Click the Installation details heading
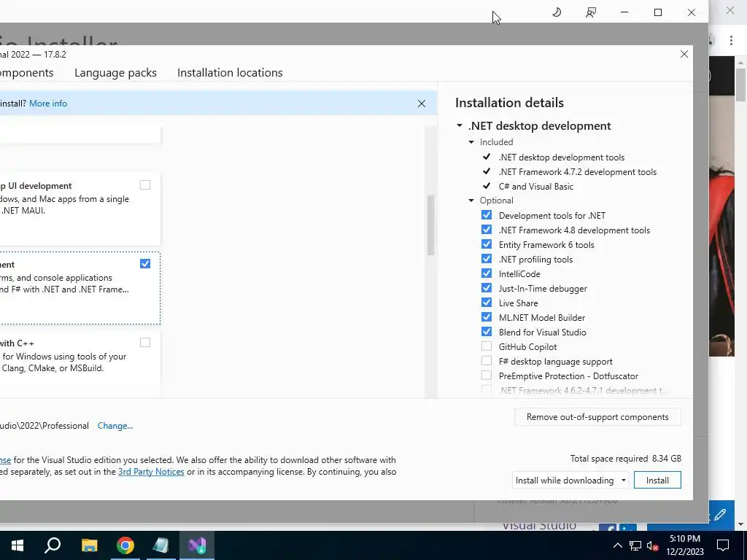This screenshot has width=747, height=560. point(509,103)
